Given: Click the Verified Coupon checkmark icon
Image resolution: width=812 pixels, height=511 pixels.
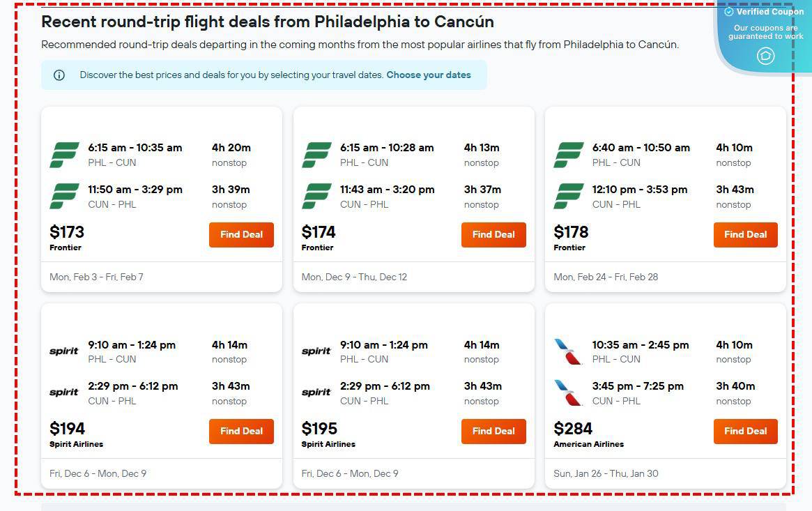Looking at the screenshot, I should pyautogui.click(x=729, y=12).
